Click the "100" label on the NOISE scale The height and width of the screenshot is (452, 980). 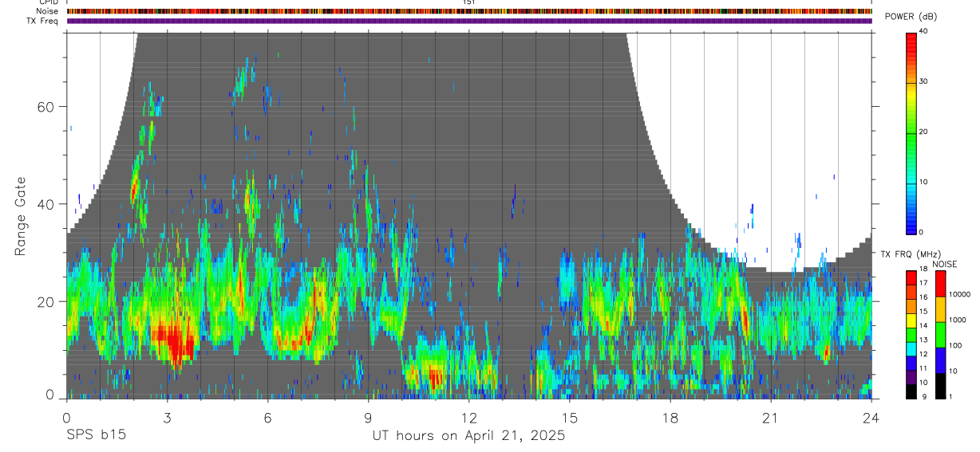(954, 346)
